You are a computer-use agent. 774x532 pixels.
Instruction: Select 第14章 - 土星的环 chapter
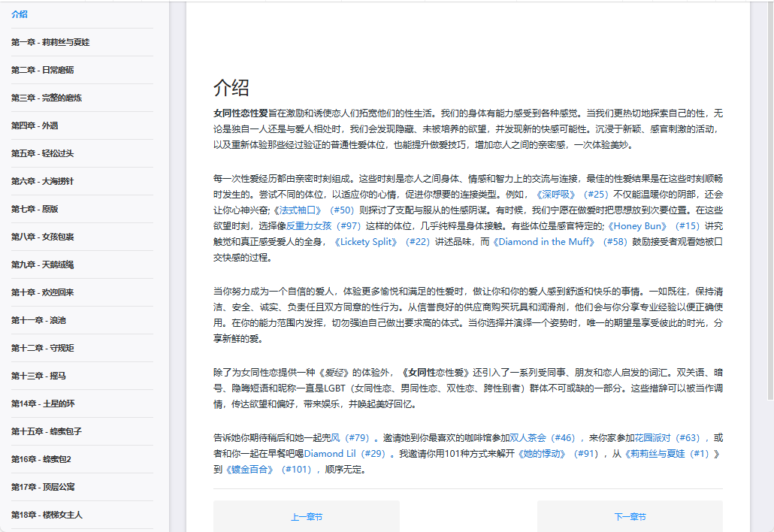tap(43, 404)
